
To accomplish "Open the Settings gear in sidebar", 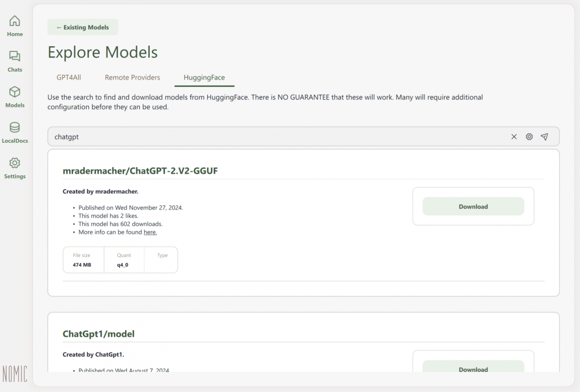I will pyautogui.click(x=14, y=163).
